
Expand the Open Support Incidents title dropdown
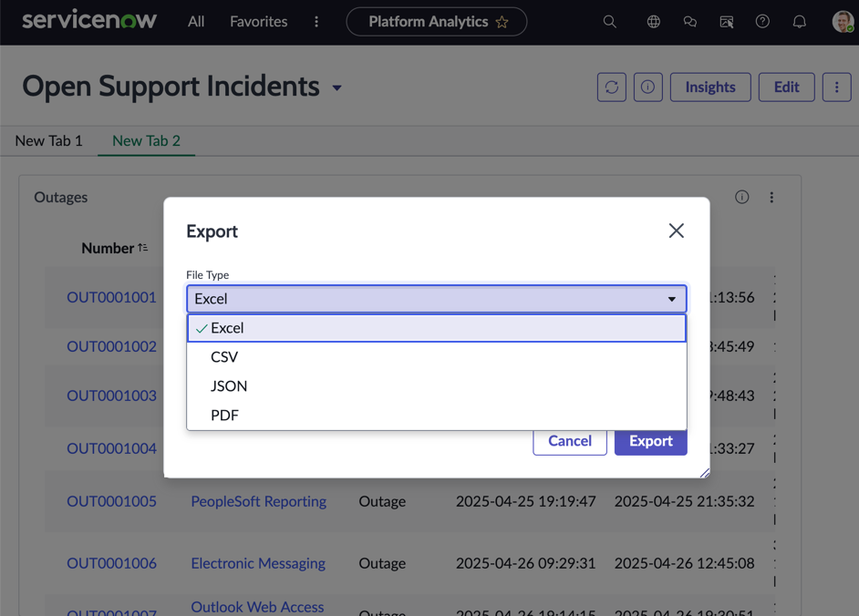(336, 87)
